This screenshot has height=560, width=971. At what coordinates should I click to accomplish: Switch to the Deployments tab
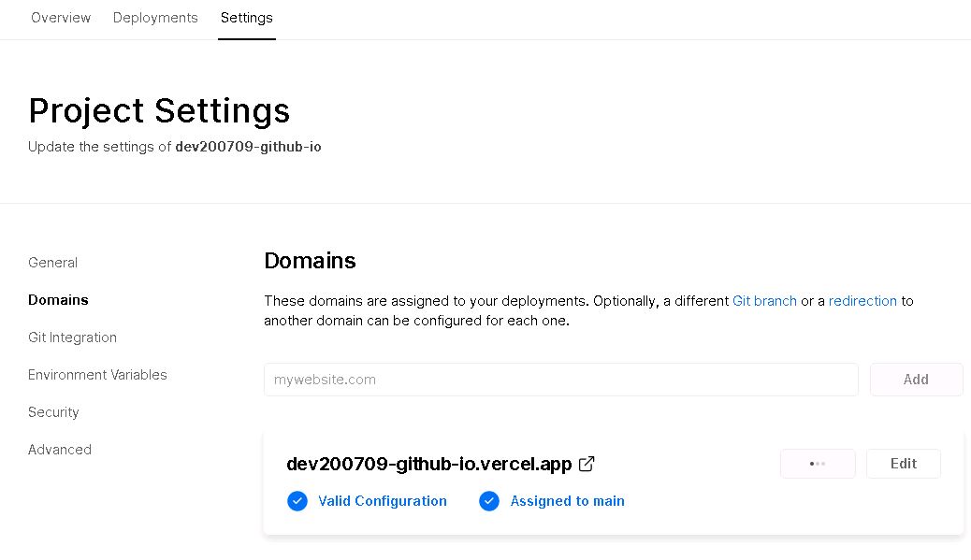pos(155,18)
